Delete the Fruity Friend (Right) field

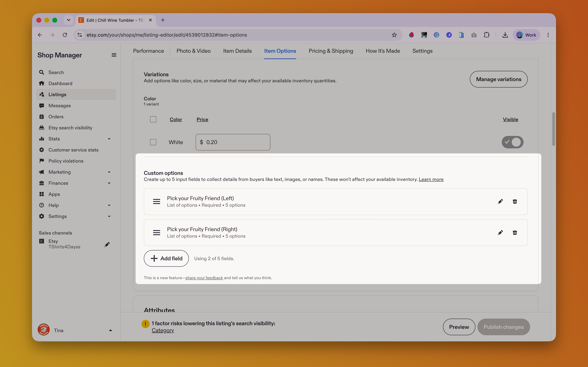515,232
